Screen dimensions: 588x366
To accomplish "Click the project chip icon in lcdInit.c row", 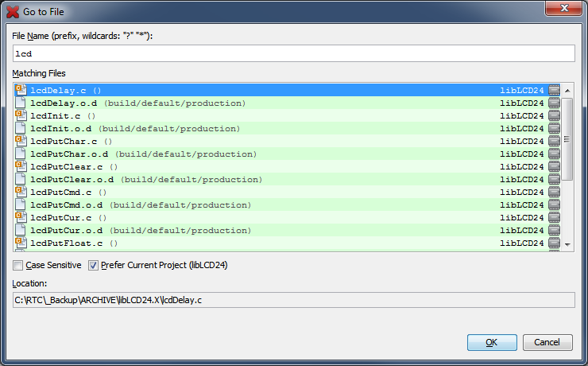I will coord(554,115).
